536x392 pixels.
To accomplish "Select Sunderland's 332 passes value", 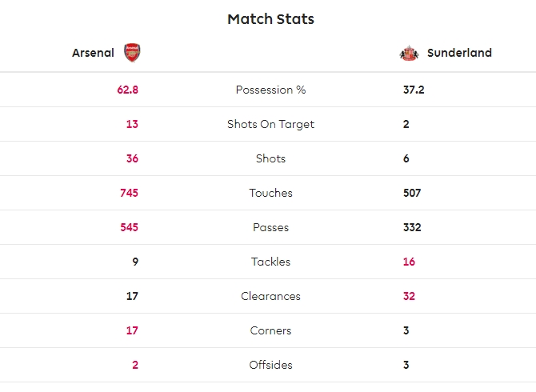I will tap(412, 227).
